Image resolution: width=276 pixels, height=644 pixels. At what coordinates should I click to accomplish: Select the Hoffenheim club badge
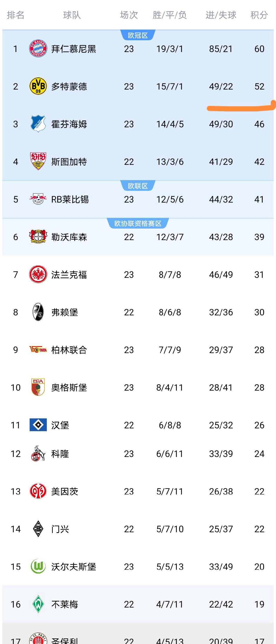click(x=38, y=124)
